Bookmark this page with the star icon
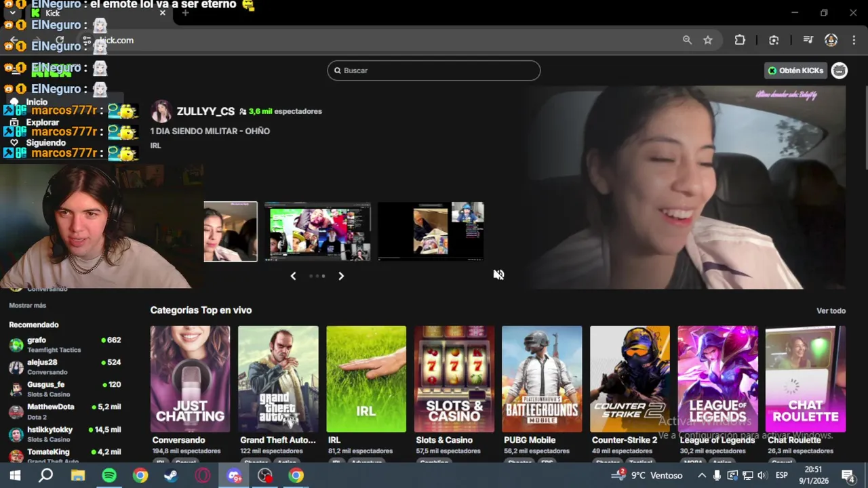Viewport: 868px width, 488px height. [x=708, y=40]
